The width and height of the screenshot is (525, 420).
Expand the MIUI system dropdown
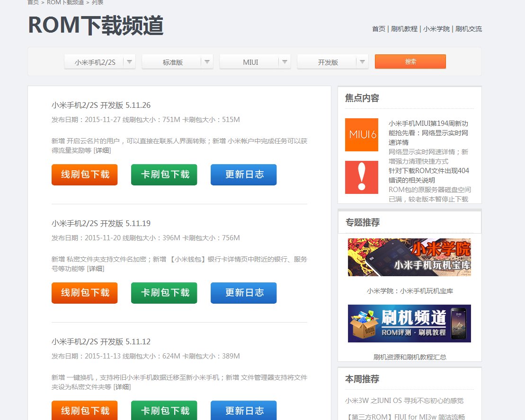(255, 61)
